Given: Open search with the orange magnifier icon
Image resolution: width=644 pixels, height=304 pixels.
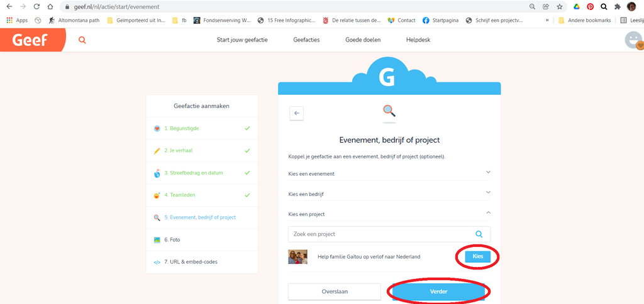Looking at the screenshot, I should point(82,40).
